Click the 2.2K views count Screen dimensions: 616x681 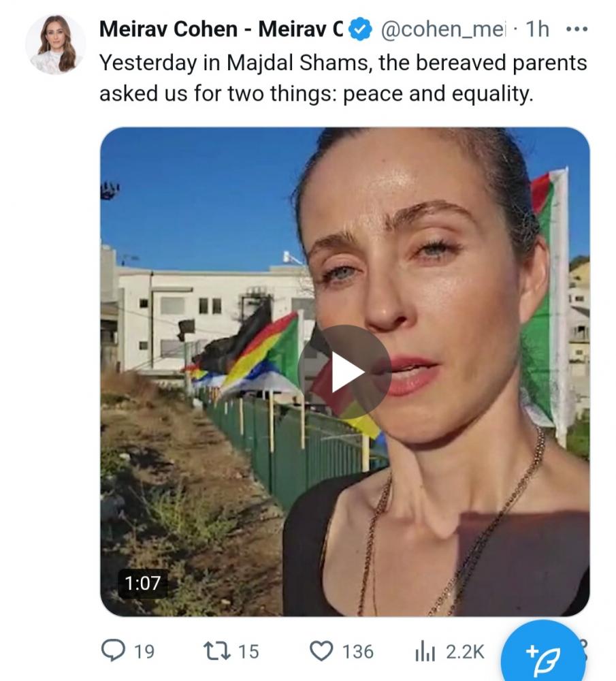pos(464,652)
